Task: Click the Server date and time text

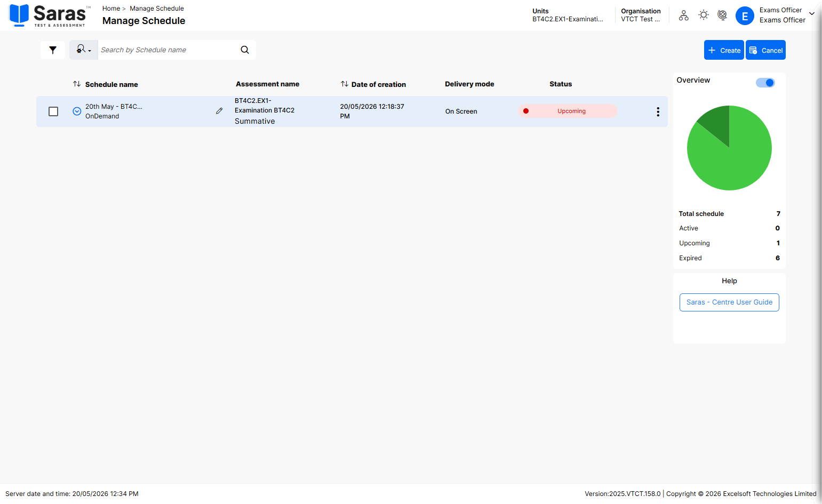Action: pyautogui.click(x=72, y=494)
